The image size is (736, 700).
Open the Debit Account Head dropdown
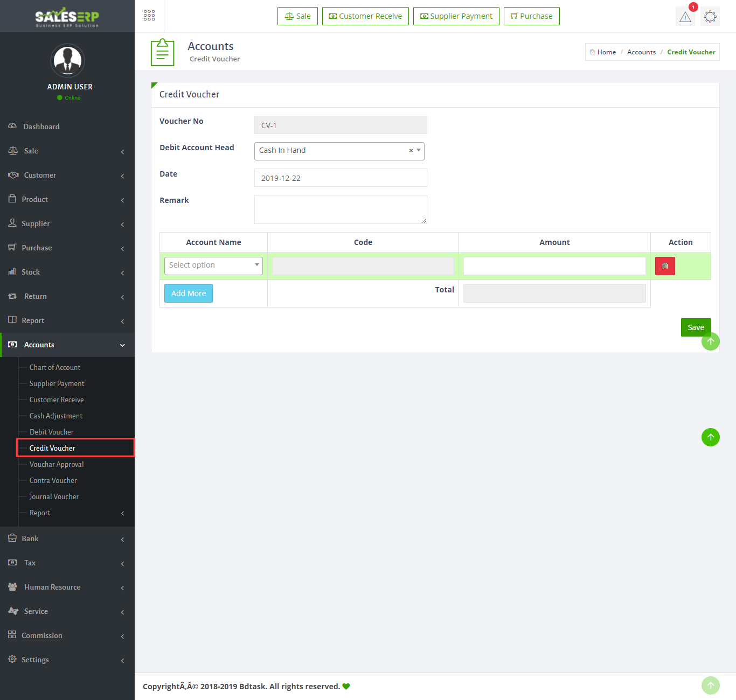coord(334,151)
